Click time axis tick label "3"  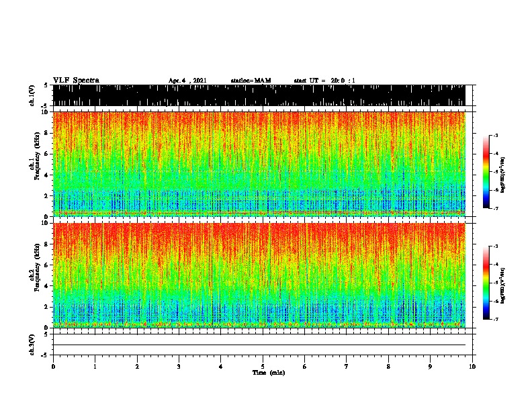pyautogui.click(x=179, y=366)
